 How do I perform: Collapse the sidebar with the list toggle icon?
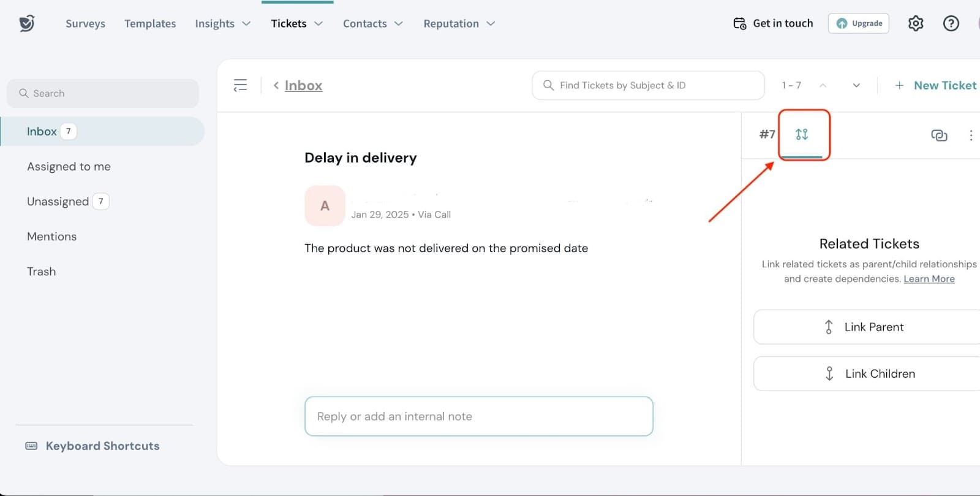pyautogui.click(x=240, y=85)
